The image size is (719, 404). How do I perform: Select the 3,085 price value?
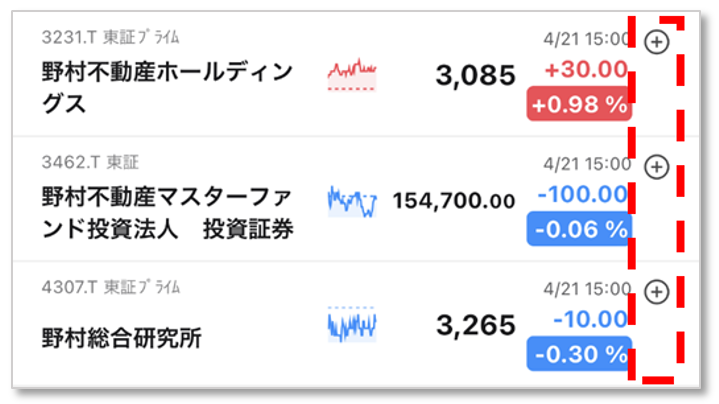tap(476, 76)
